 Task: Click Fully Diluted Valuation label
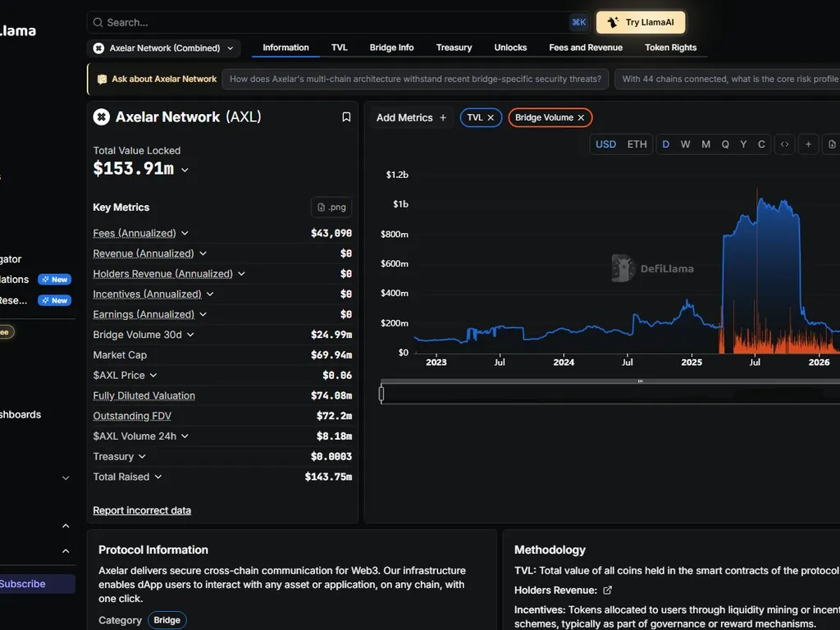[144, 396]
